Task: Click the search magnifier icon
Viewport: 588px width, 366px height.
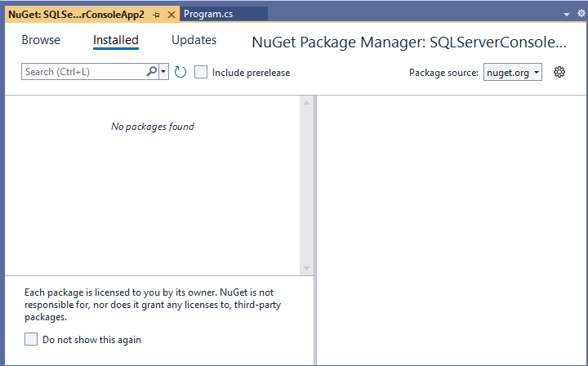Action: (x=152, y=72)
